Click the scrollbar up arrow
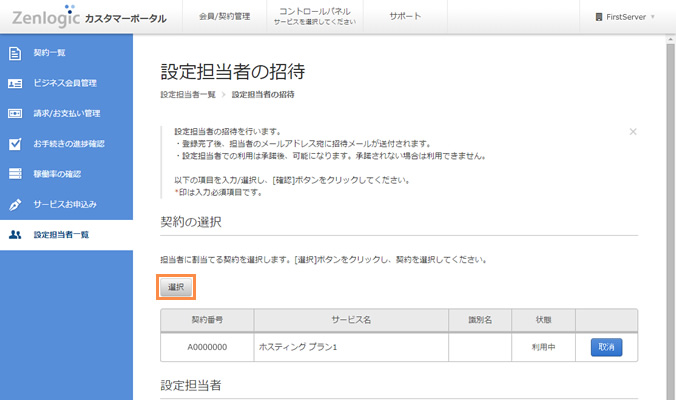This screenshot has width=676, height=400. point(670,39)
